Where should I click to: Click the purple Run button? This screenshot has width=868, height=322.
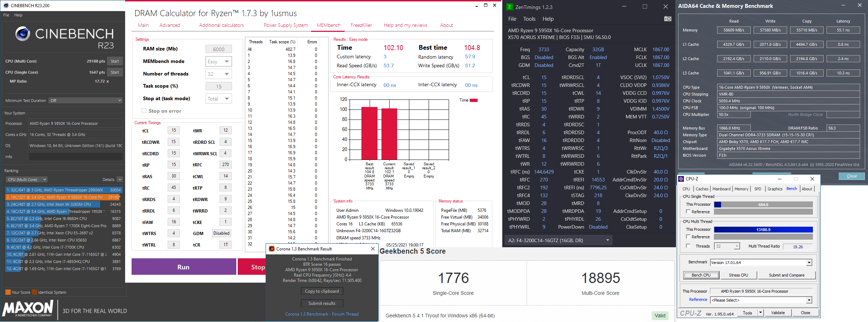[x=184, y=267]
